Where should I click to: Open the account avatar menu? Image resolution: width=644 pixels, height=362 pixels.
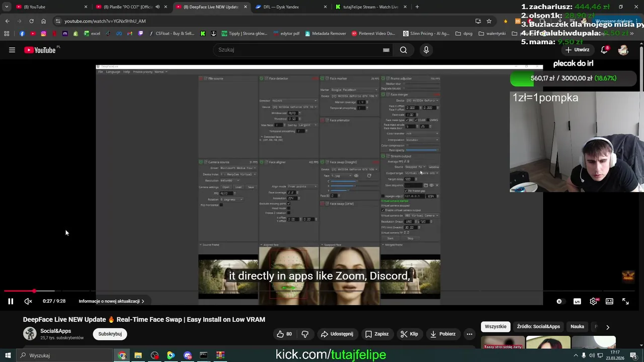click(x=623, y=50)
